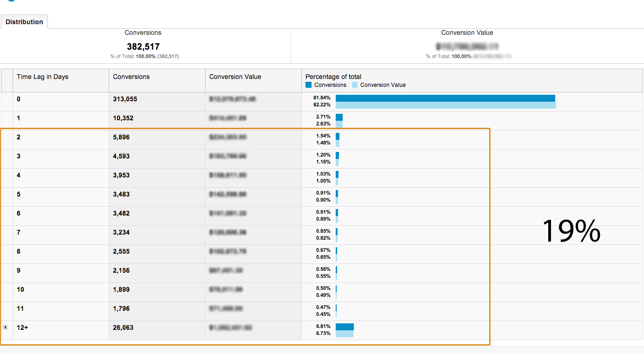This screenshot has height=354, width=644.
Task: Click the 6.81% percentage label
Action: click(x=323, y=327)
